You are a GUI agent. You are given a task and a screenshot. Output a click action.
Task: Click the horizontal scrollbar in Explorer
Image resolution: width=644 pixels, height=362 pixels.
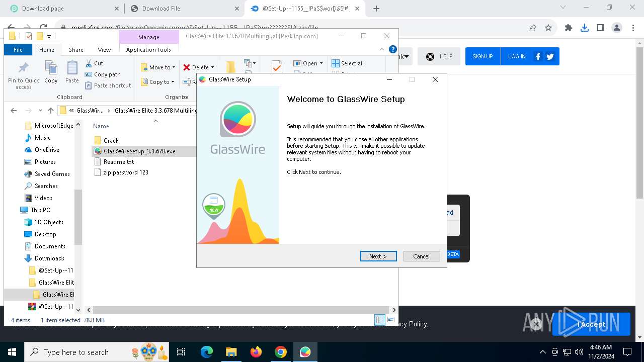tap(242, 310)
